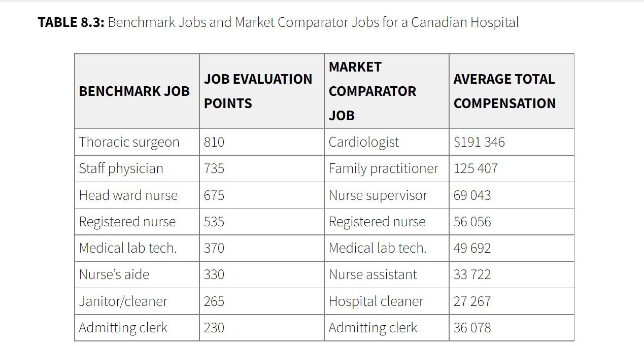Click the 230 points value
This screenshot has height=346, width=644.
(214, 328)
